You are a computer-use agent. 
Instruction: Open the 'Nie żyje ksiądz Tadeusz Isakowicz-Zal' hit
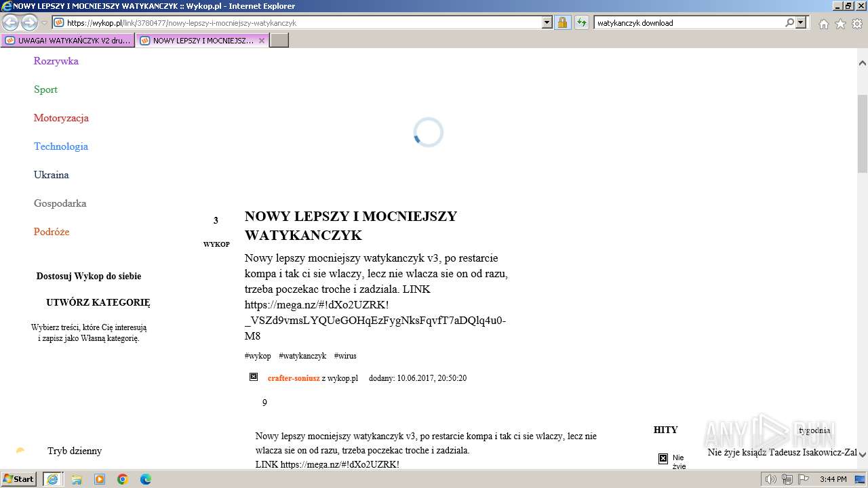782,452
